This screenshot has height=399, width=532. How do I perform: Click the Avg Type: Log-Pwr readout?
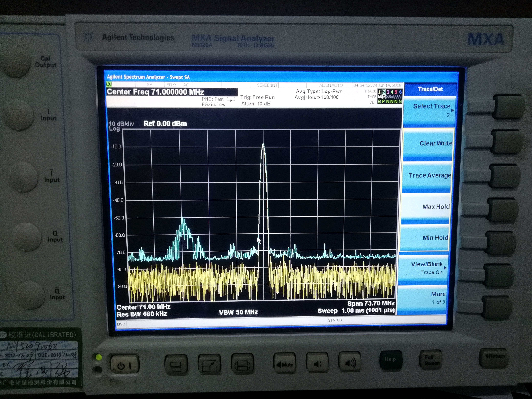(319, 91)
